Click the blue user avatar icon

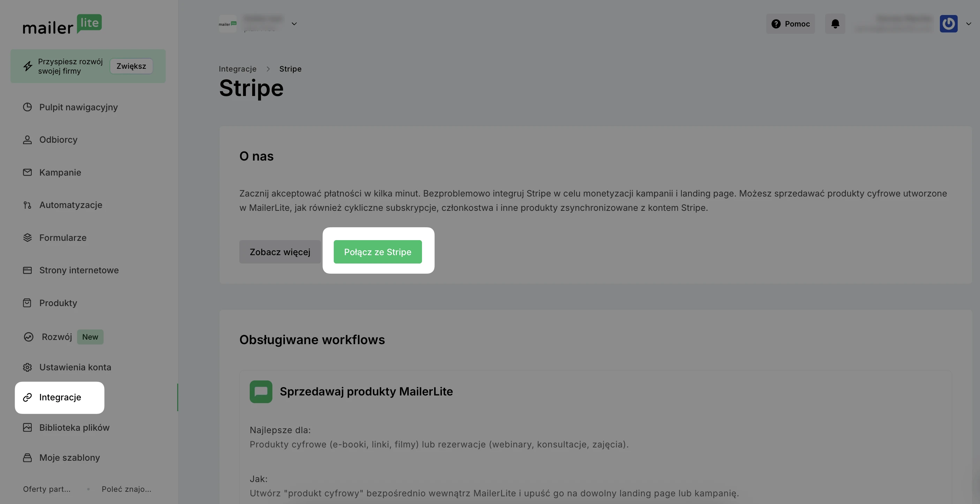[948, 24]
